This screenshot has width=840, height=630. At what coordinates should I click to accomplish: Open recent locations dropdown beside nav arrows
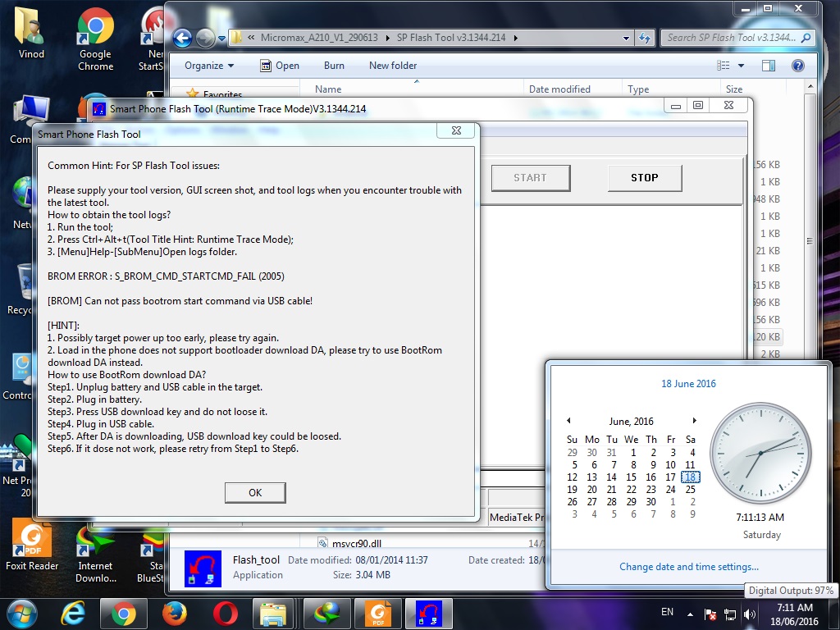click(x=221, y=39)
